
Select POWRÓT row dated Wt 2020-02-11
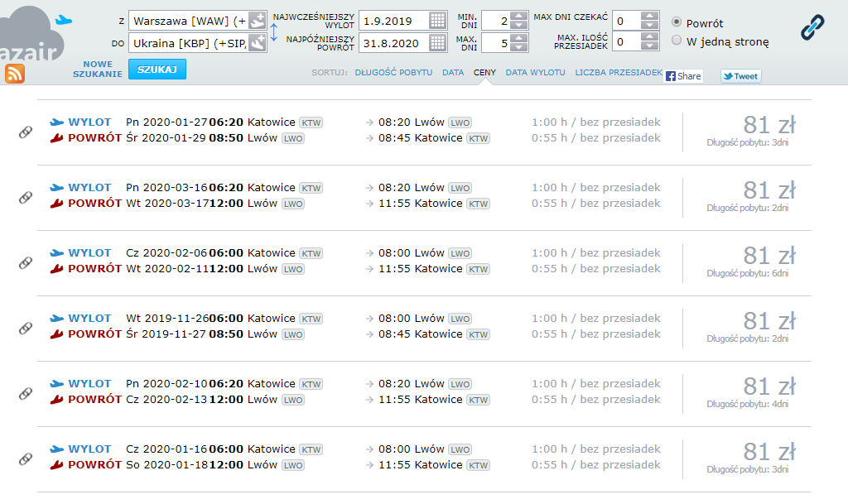(354, 268)
